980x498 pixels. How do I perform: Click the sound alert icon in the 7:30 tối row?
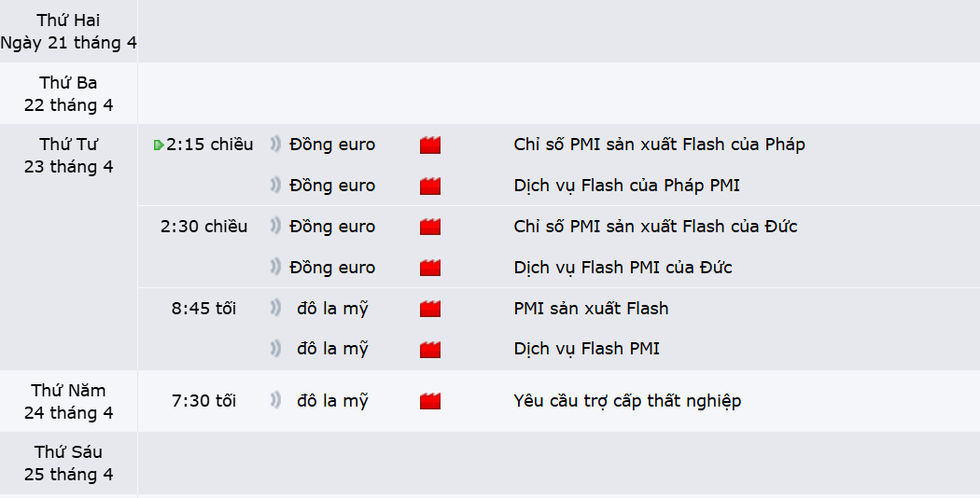point(275,400)
